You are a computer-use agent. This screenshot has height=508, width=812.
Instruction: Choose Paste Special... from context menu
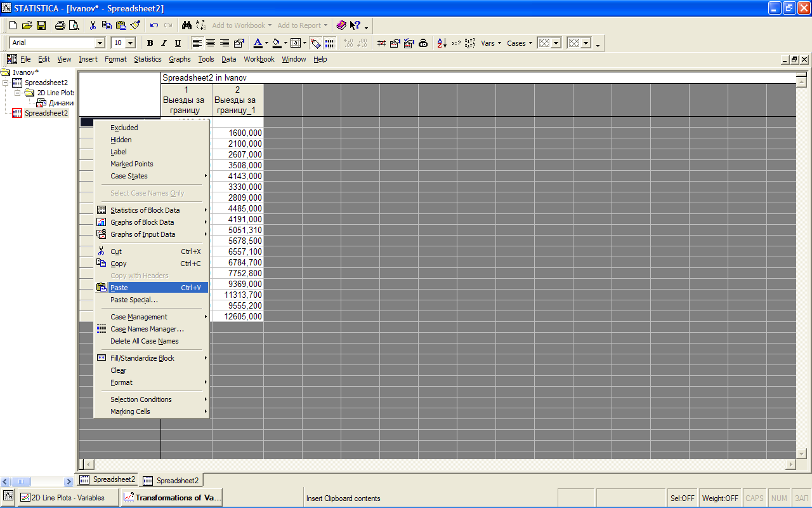tap(151, 300)
